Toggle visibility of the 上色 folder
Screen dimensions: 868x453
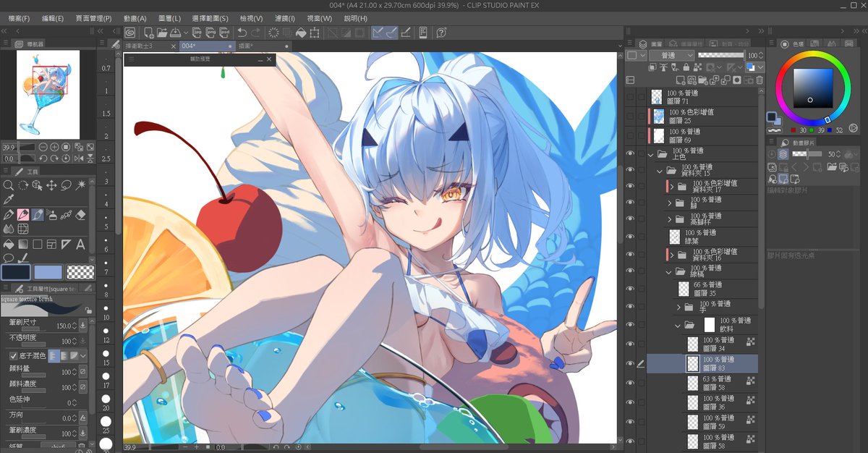pyautogui.click(x=630, y=153)
